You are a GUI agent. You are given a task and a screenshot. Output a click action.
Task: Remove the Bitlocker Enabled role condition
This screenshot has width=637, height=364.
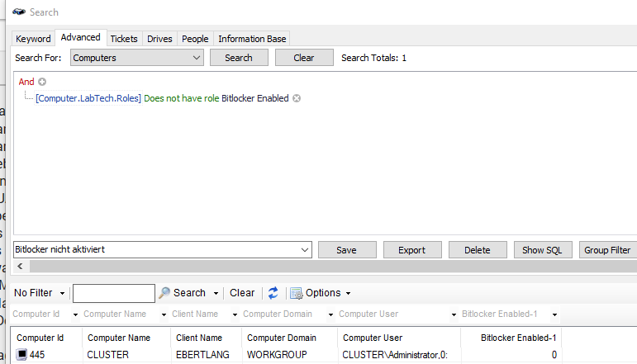pos(297,98)
